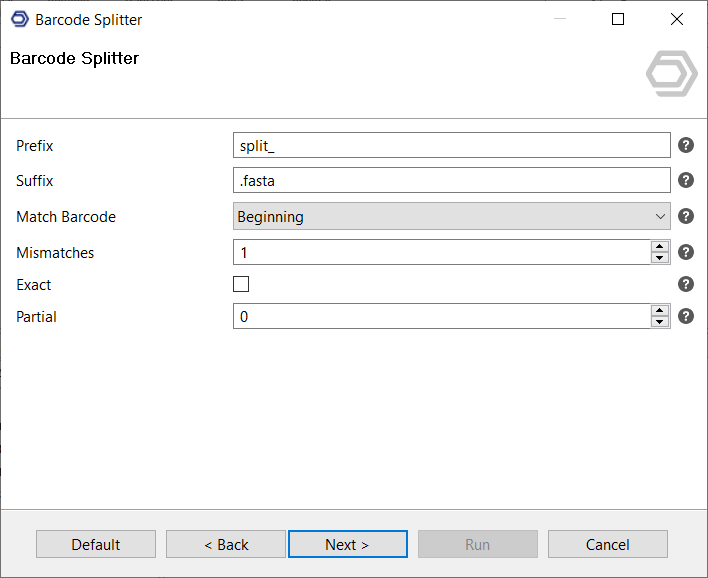Open help for the Partial setting
The image size is (708, 578).
(x=686, y=316)
